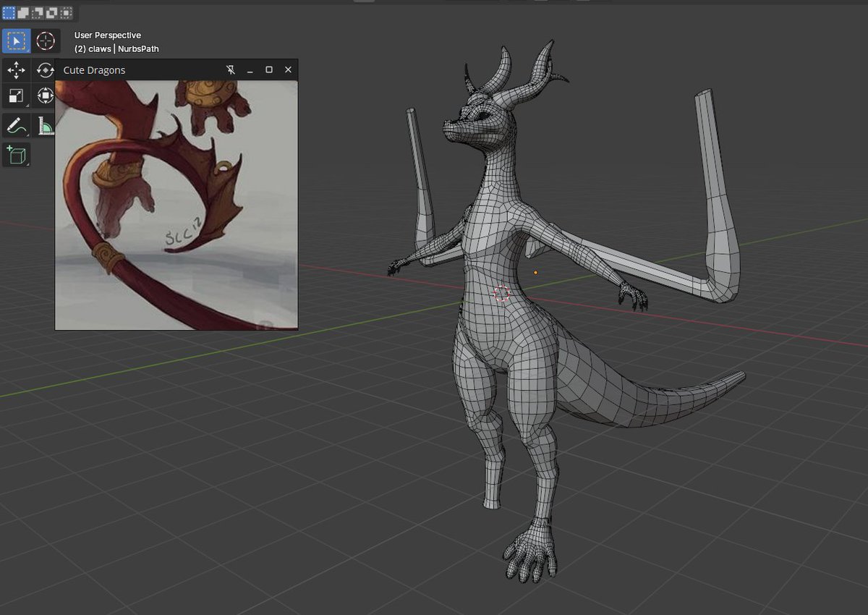Maximize the Cute Dragons reference window

coord(269,70)
